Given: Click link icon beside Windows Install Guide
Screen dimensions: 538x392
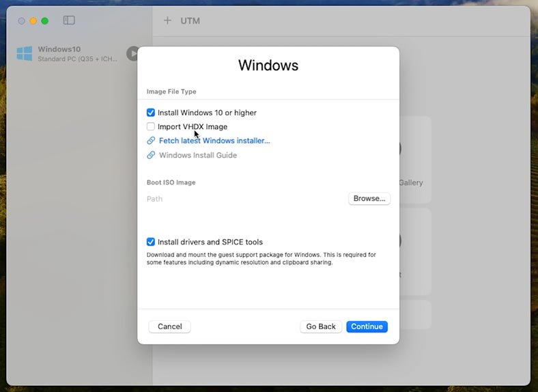Looking at the screenshot, I should click(x=151, y=155).
